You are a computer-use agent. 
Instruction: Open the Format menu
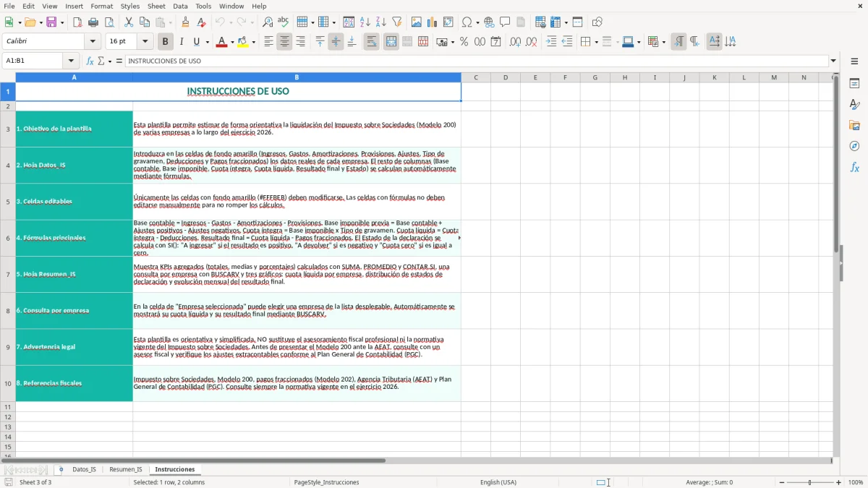(101, 6)
